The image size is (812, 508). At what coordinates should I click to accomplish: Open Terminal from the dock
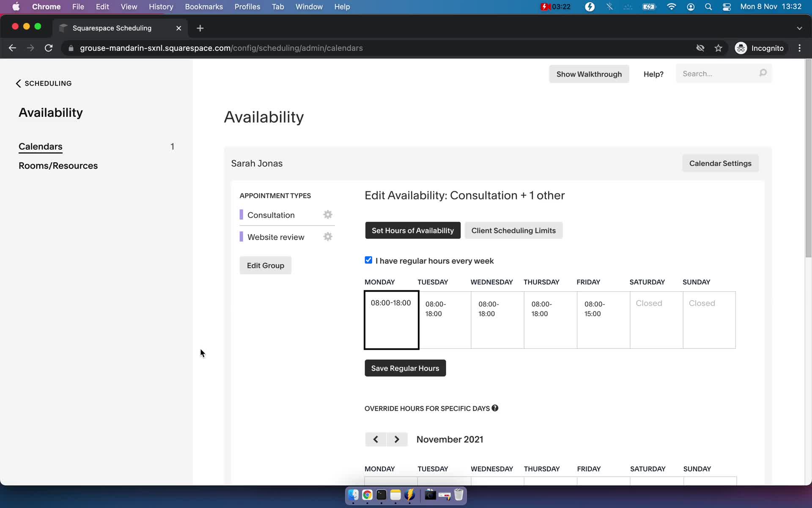(x=381, y=495)
